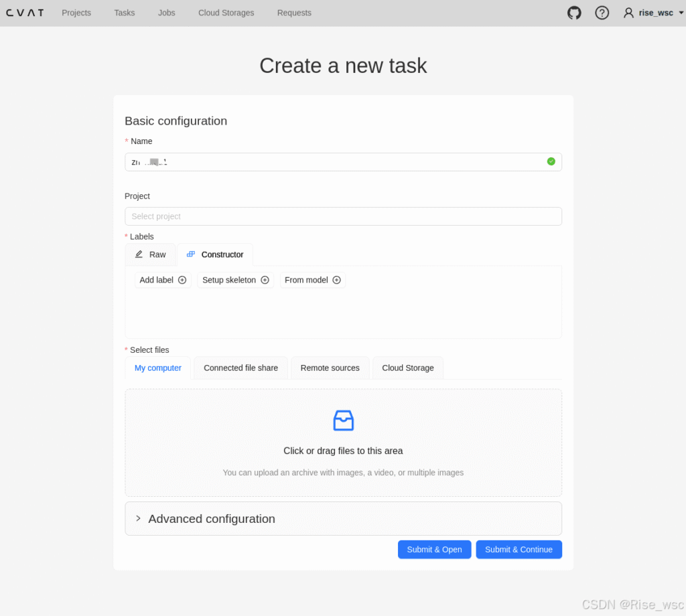686x616 pixels.
Task: Click Submit & Open
Action: coord(434,550)
